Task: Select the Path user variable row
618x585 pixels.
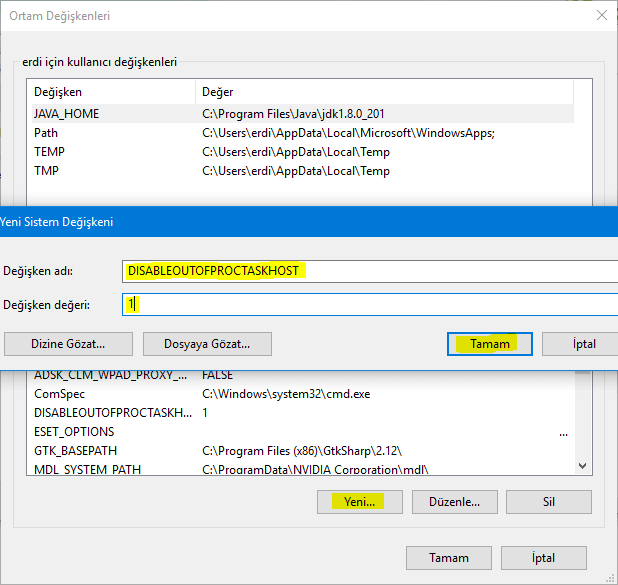Action: (303, 133)
